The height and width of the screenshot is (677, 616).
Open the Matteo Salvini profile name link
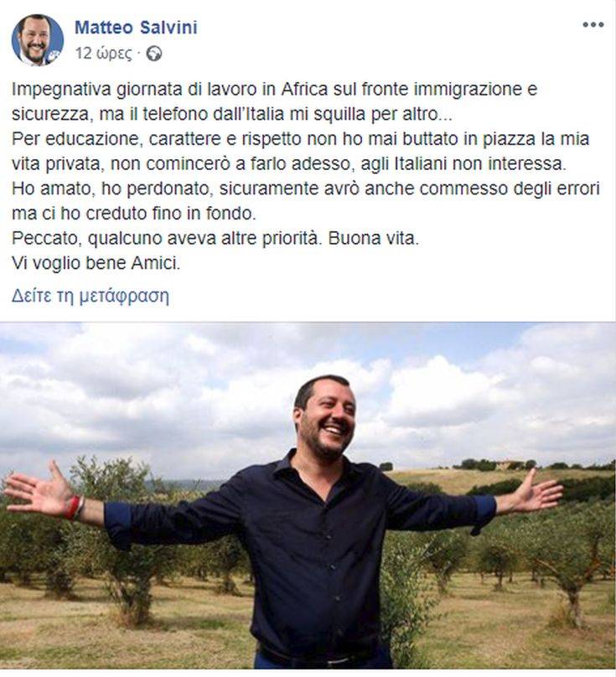136,28
